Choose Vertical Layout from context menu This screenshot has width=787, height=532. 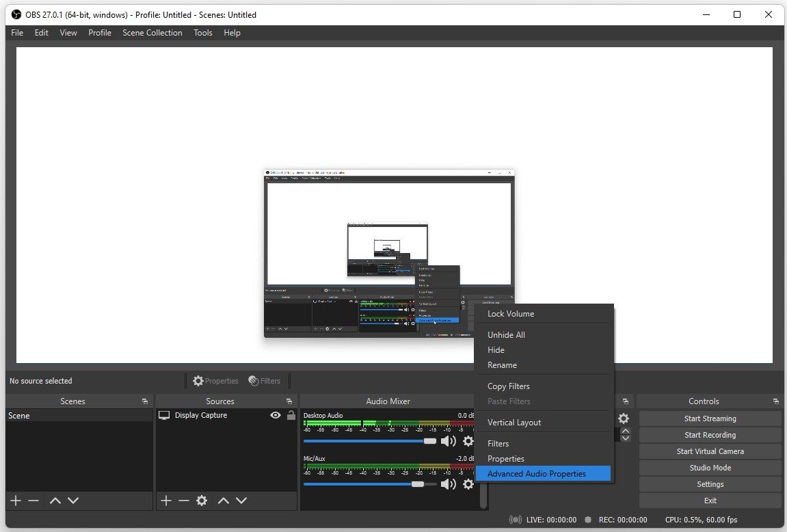click(x=514, y=423)
